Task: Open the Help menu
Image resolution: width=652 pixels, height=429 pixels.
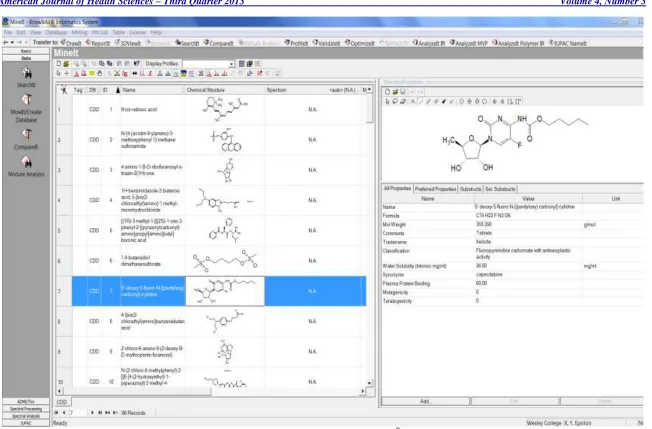Action: (156, 32)
